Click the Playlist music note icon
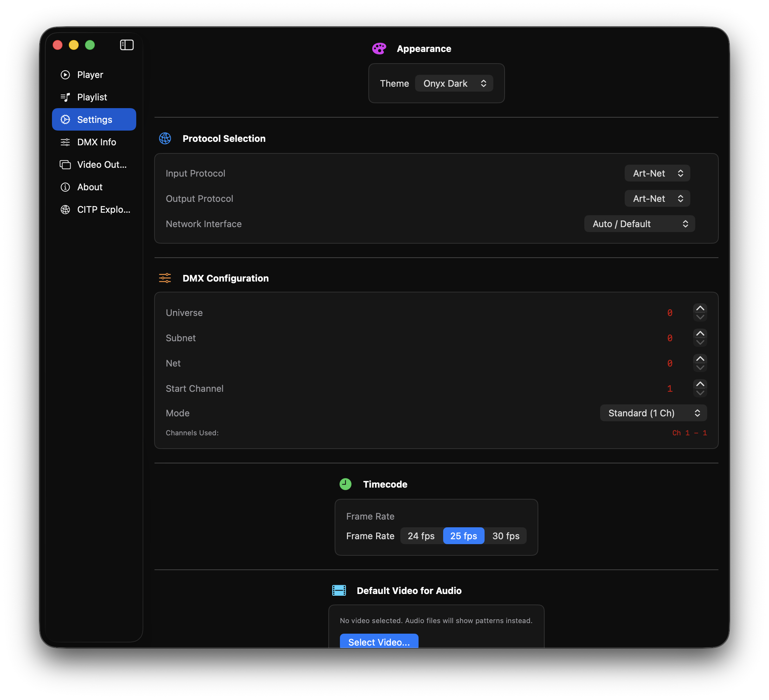The image size is (769, 700). (65, 97)
